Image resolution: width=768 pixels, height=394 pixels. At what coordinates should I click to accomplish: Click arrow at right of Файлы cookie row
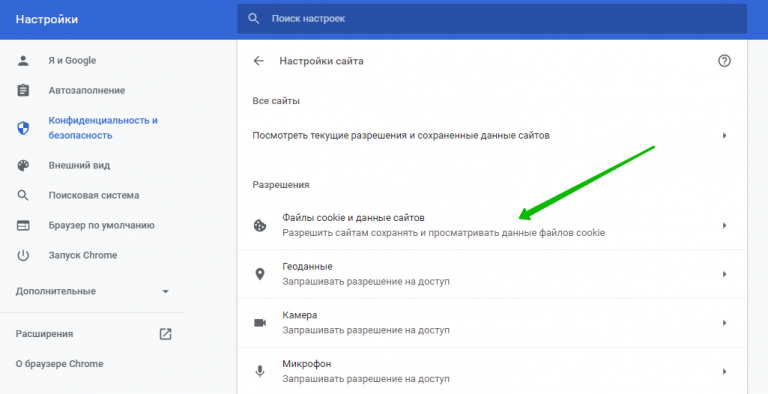[x=724, y=225]
